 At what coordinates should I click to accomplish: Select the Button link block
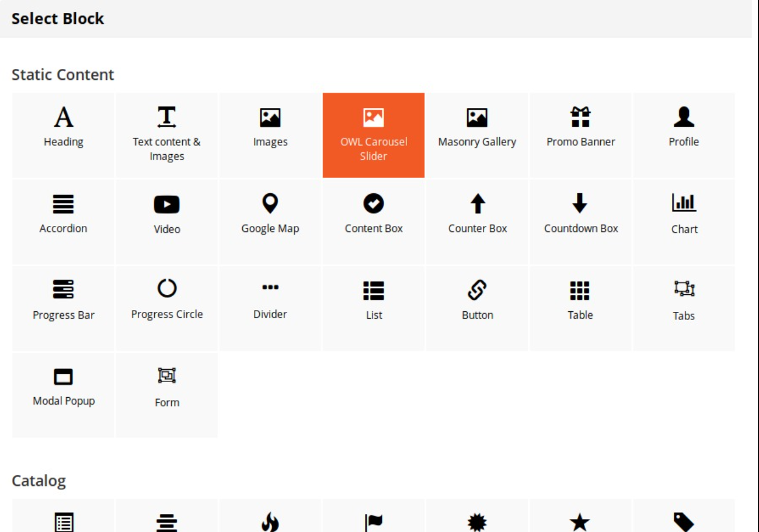tap(477, 290)
